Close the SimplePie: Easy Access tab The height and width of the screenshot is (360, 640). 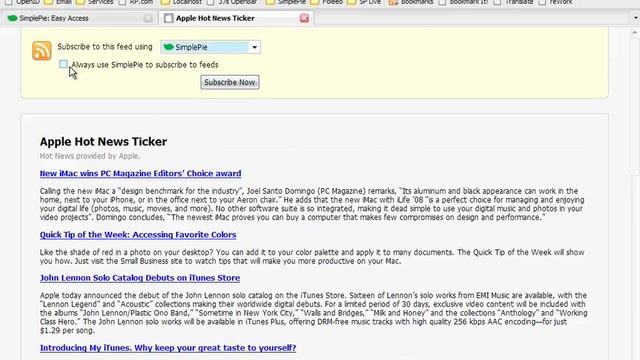pos(148,18)
